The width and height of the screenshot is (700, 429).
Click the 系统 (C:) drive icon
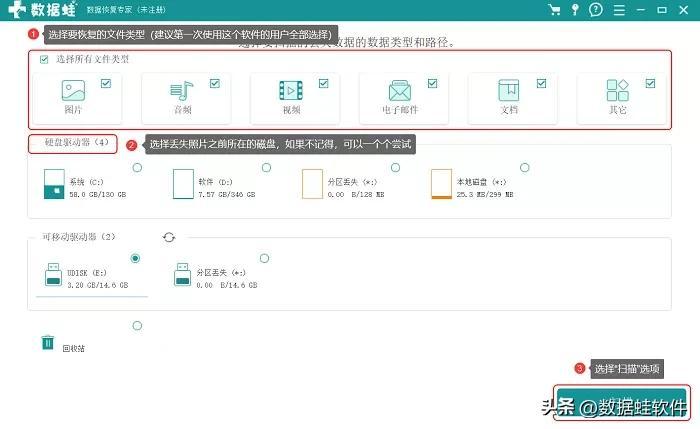tap(54, 184)
